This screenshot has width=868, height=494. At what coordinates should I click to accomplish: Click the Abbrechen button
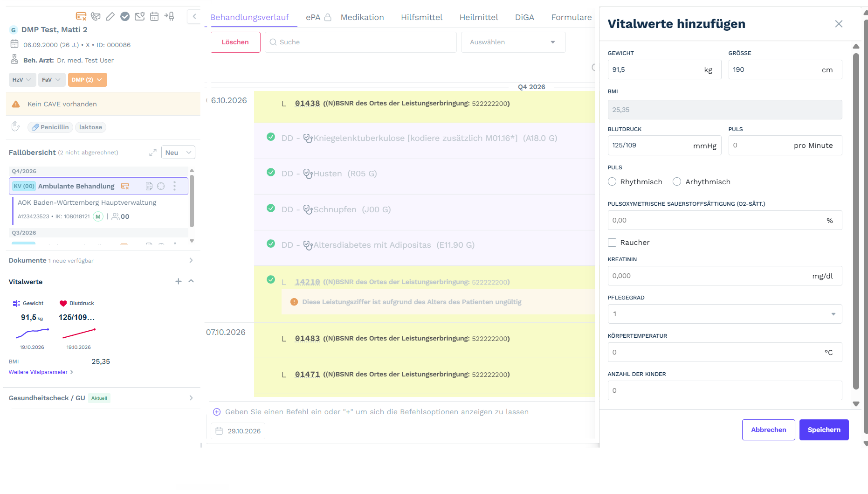pyautogui.click(x=769, y=430)
